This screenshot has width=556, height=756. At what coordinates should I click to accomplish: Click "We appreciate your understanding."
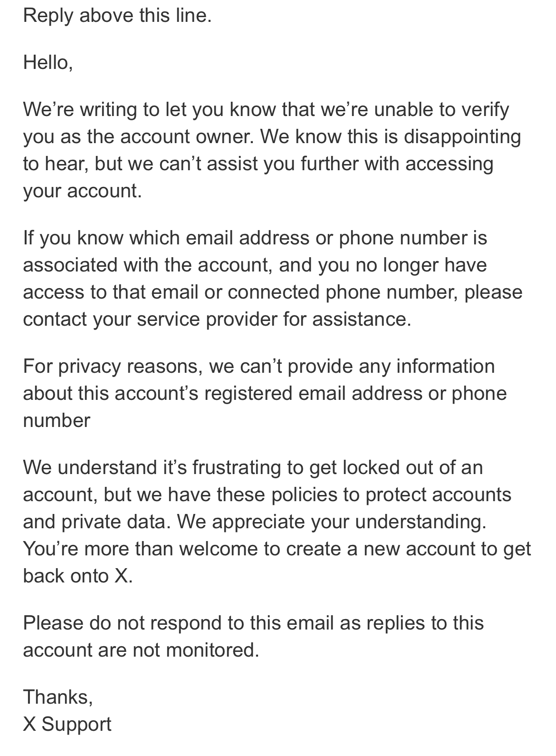[x=332, y=522]
